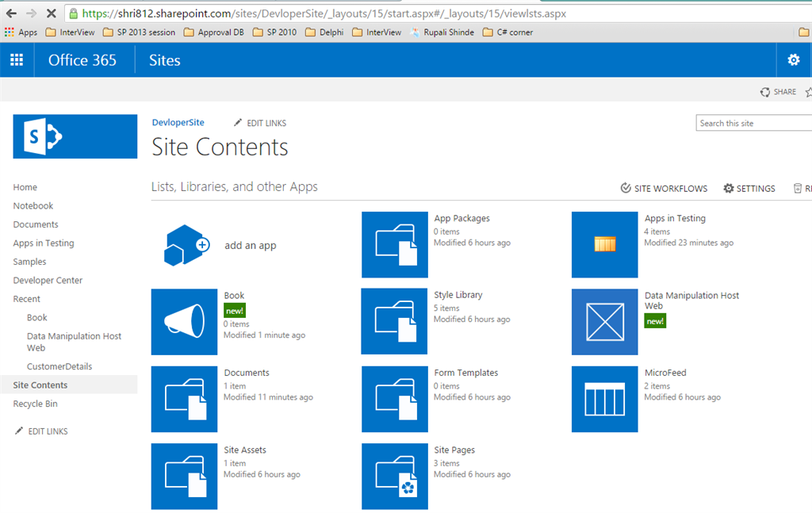Open the Office 365 app launcher waffle

point(17,60)
